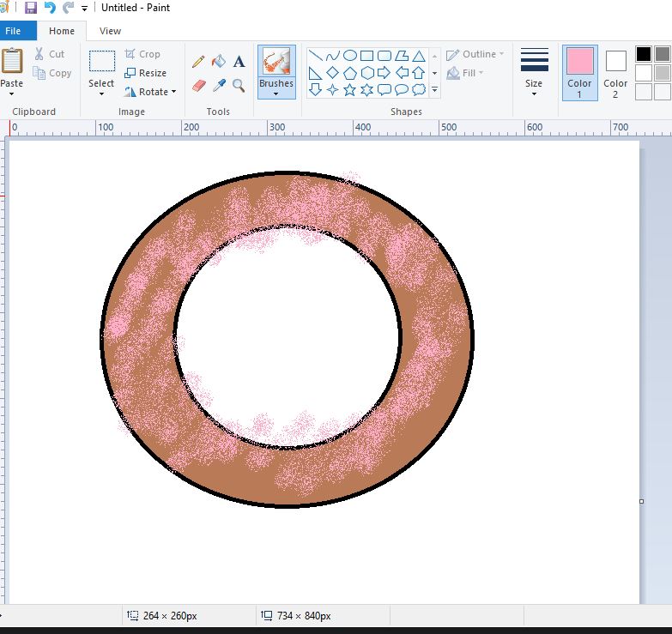Select the Eraser tool
This screenshot has width=672, height=634.
[199, 86]
